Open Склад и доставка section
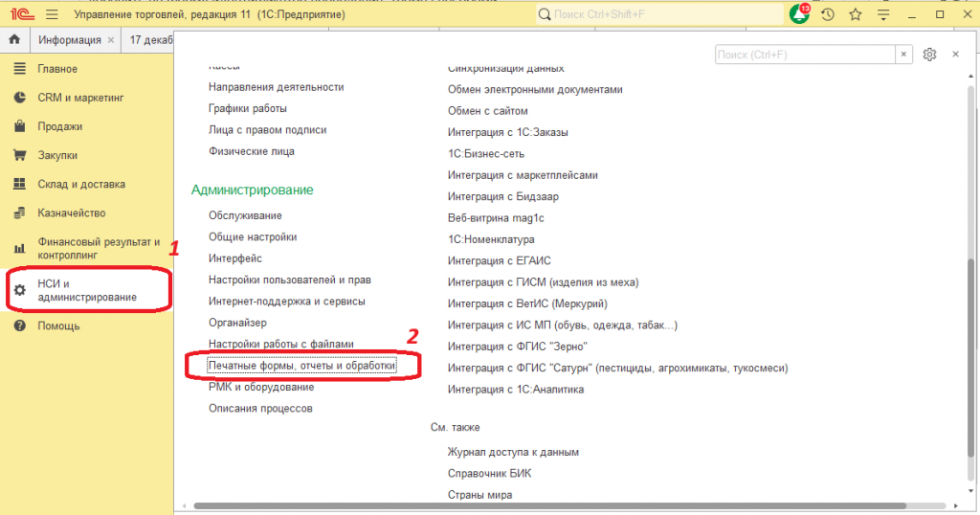Image resolution: width=980 pixels, height=515 pixels. point(81,184)
